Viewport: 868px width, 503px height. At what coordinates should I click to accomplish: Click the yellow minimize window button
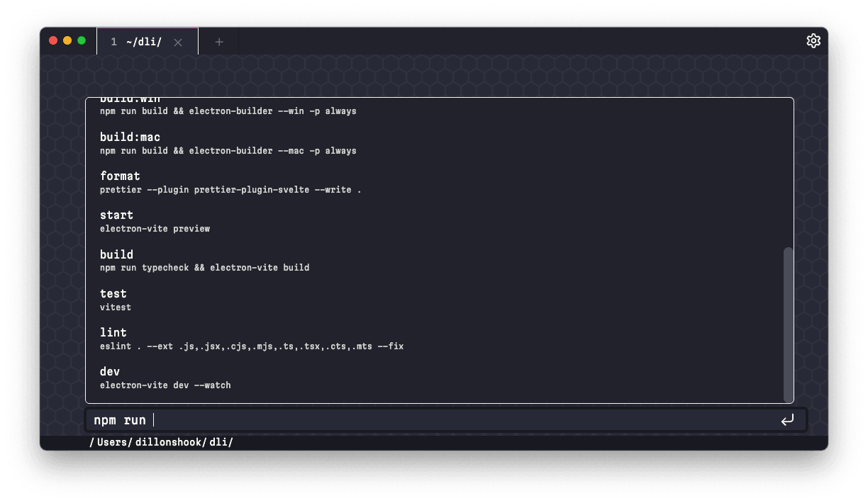[x=67, y=40]
